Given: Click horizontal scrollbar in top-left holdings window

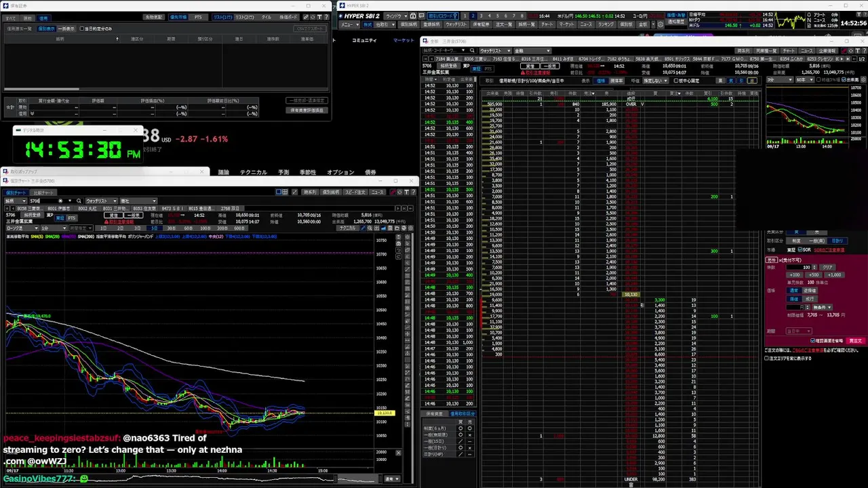Looking at the screenshot, I should coord(41,88).
